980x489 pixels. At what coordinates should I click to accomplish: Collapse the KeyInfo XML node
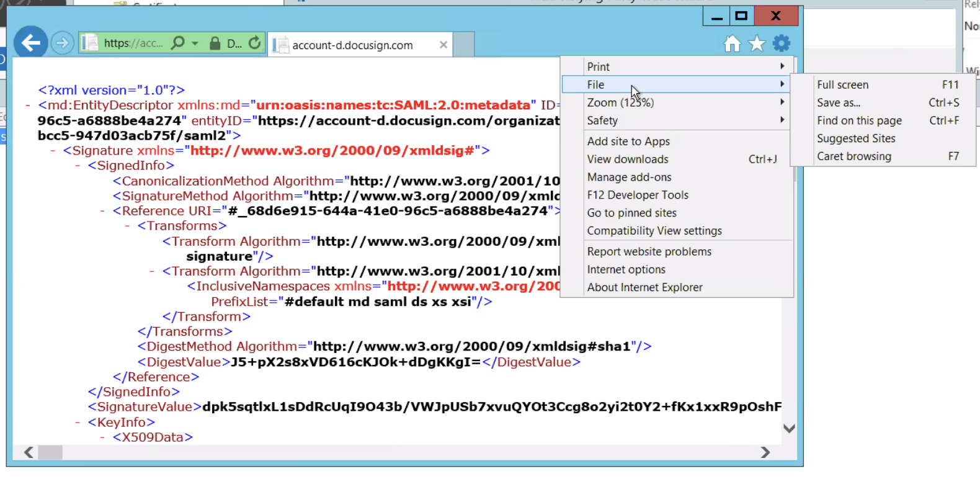(x=78, y=423)
